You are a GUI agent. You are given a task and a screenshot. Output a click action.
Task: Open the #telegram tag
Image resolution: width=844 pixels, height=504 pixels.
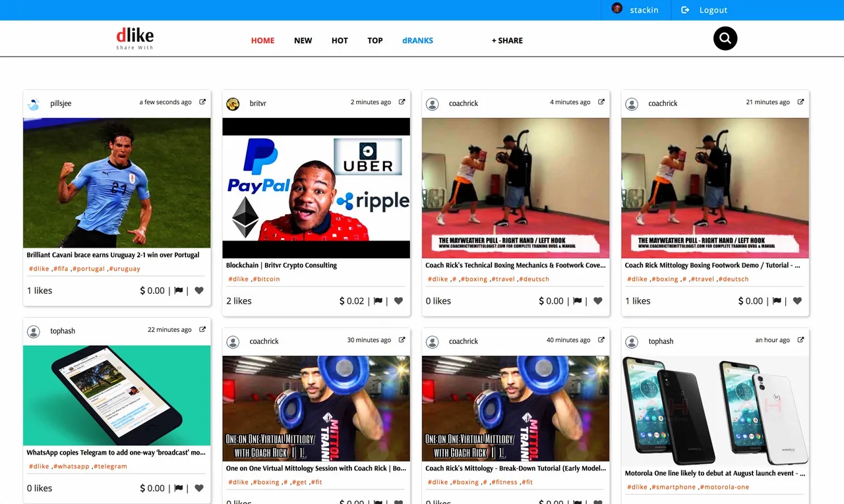110,466
